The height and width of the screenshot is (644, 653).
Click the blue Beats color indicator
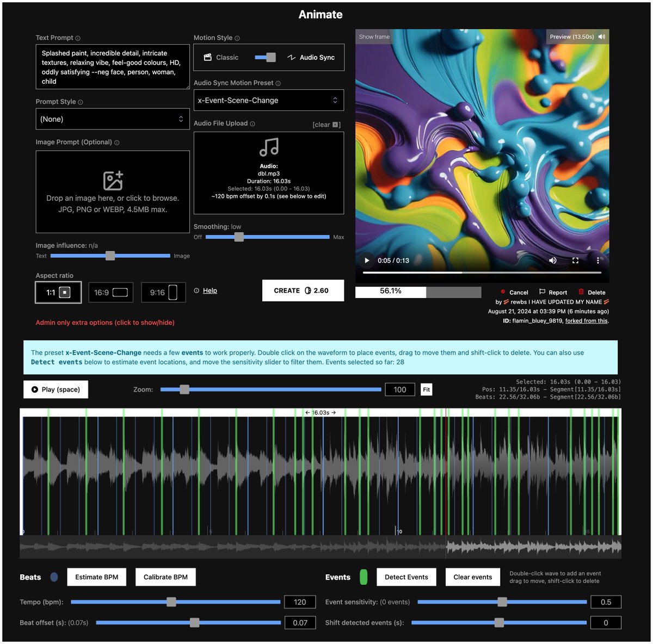54,577
